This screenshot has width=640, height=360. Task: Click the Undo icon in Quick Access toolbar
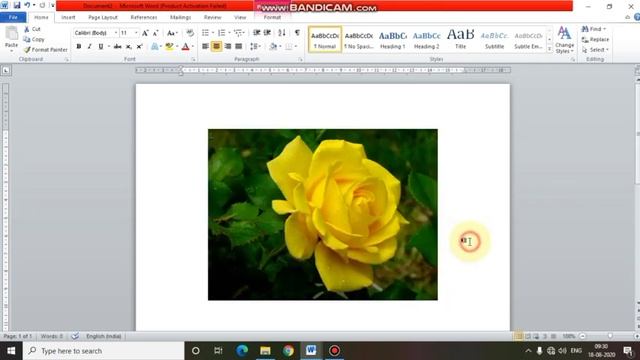pyautogui.click(x=27, y=5)
